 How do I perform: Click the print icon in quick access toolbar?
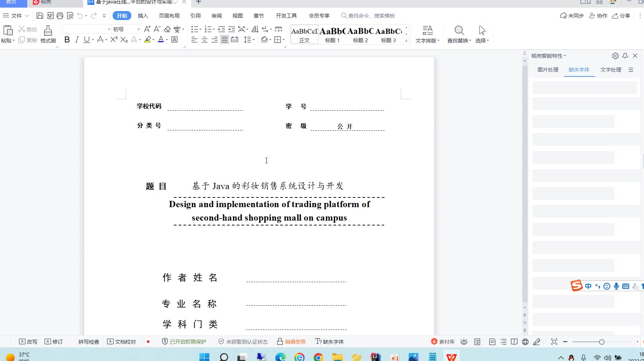point(60,16)
